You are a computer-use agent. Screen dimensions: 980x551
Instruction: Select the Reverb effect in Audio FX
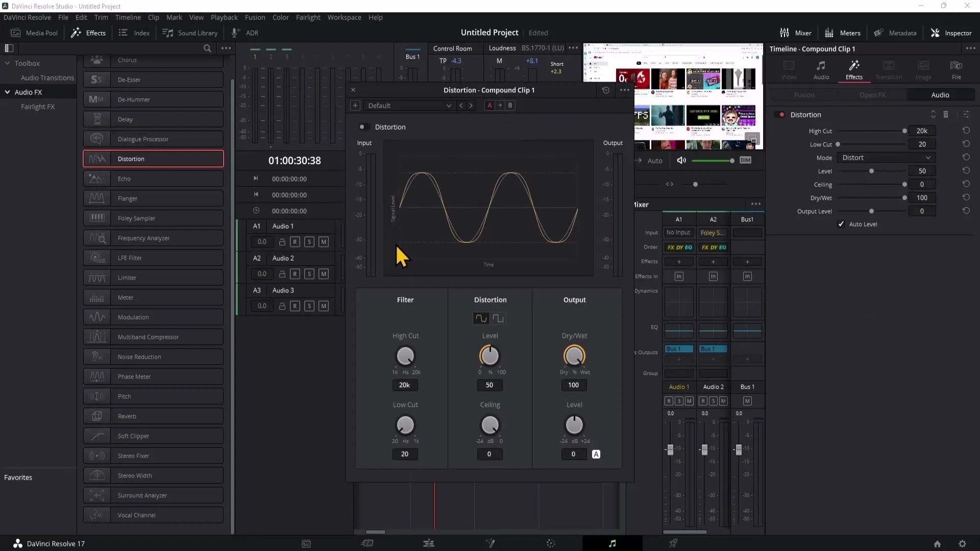pos(127,416)
